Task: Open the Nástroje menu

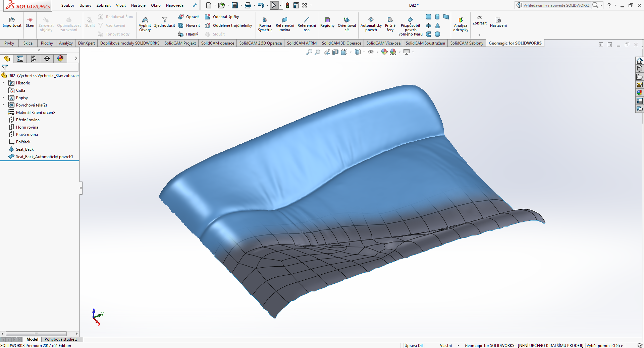Action: 138,5
